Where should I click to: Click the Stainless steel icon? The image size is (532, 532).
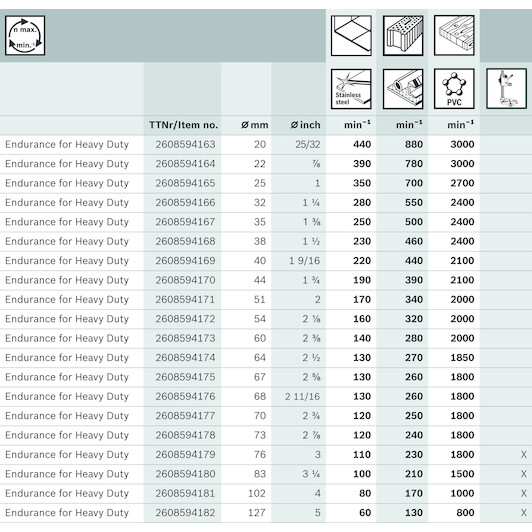tap(351, 89)
